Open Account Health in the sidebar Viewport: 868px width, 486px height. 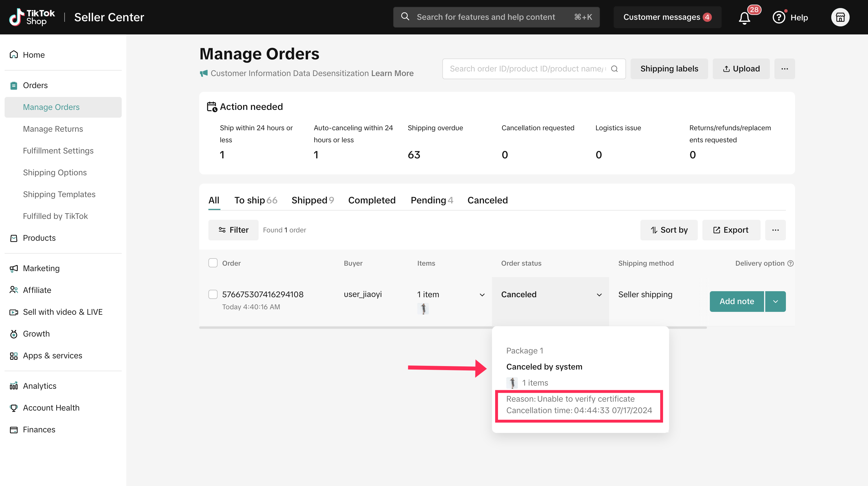[51, 407]
